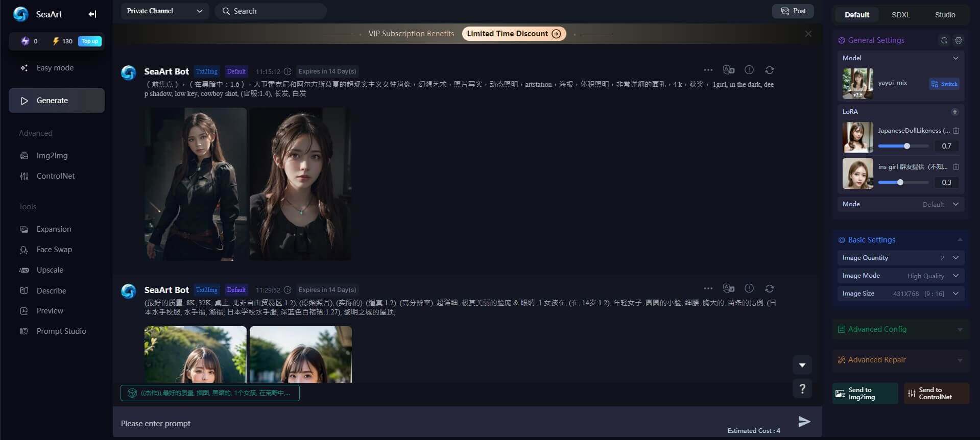Open the General Settings gear icon
Viewport: 980px width, 440px height.
point(959,40)
